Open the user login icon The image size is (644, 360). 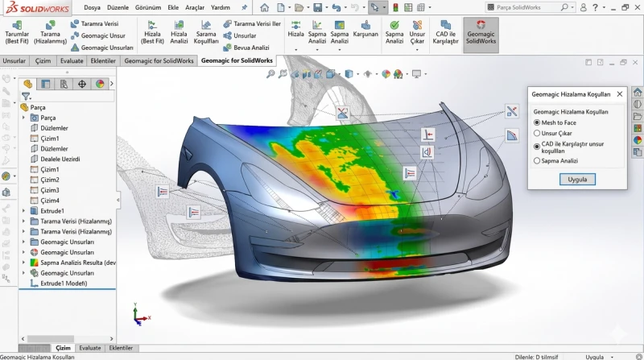click(x=583, y=7)
